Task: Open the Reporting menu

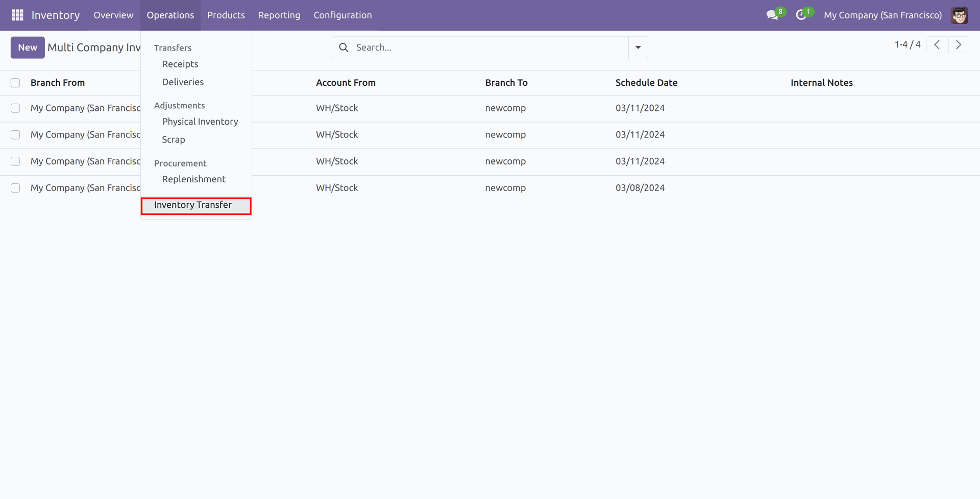Action: 279,15
